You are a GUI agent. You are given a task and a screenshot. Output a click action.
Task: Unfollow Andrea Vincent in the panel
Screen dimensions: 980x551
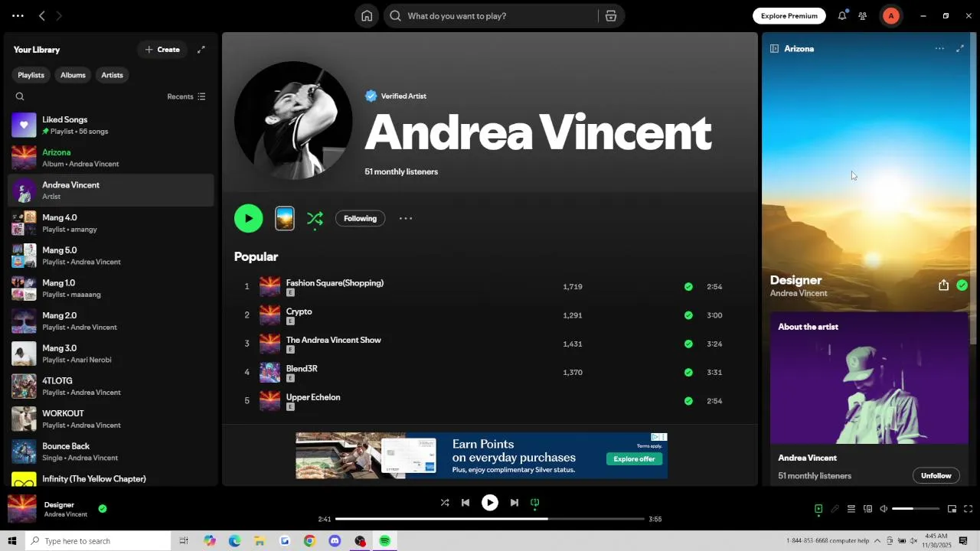[936, 476]
